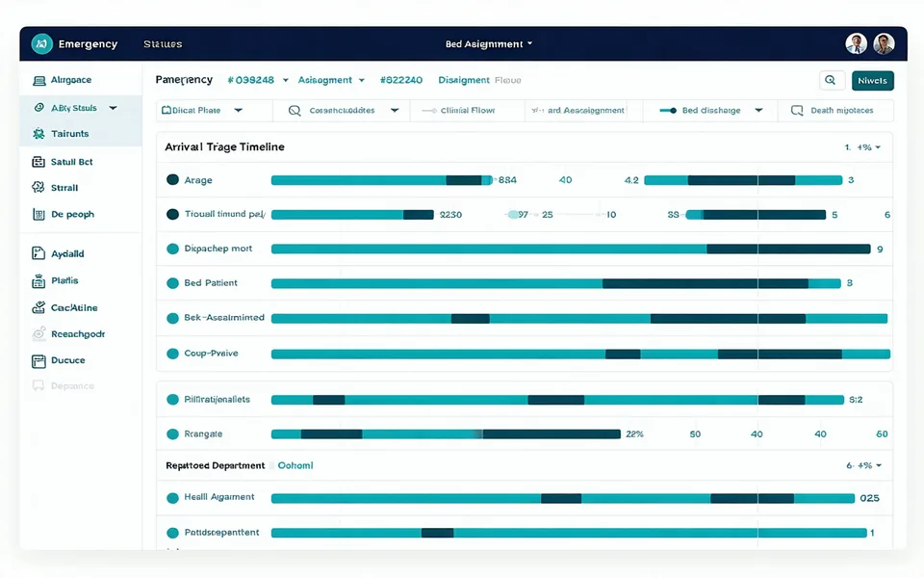Select the Pilfiratjenallets row dot
Image resolution: width=924 pixels, height=578 pixels.
click(172, 399)
